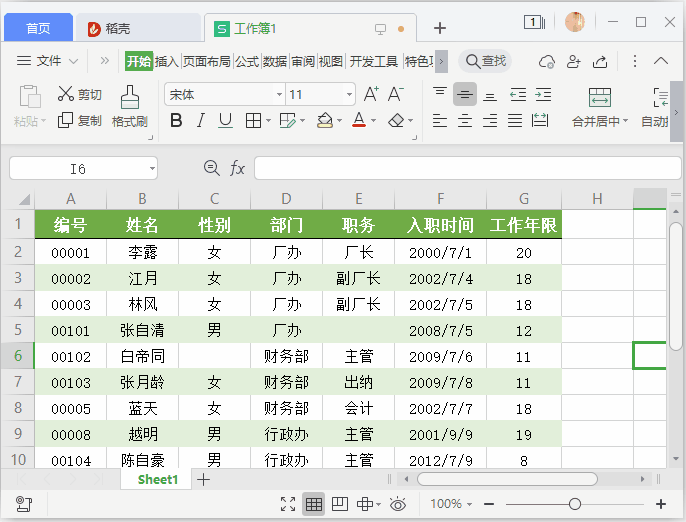Switch to the 公式 ribbon tab
The width and height of the screenshot is (686, 522).
point(247,61)
